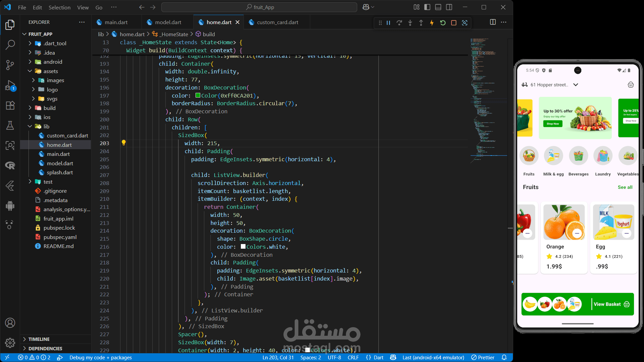Click debug Step Out
The image size is (644, 362).
pyautogui.click(x=421, y=23)
